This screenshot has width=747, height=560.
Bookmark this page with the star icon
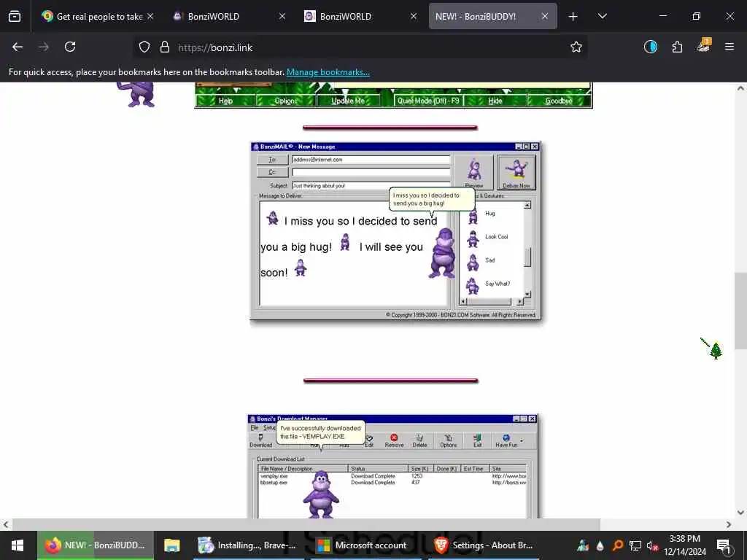coord(576,47)
